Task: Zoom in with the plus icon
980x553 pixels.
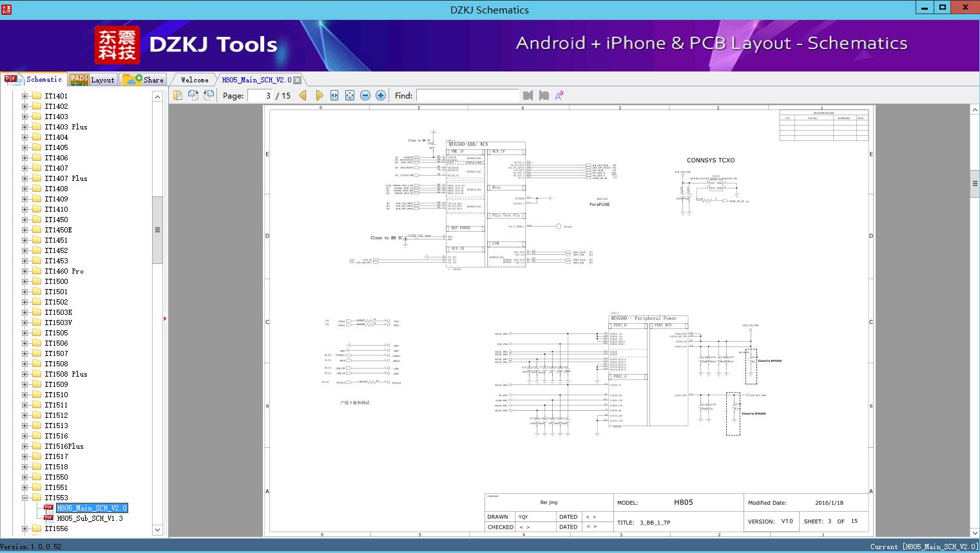Action: click(x=381, y=95)
